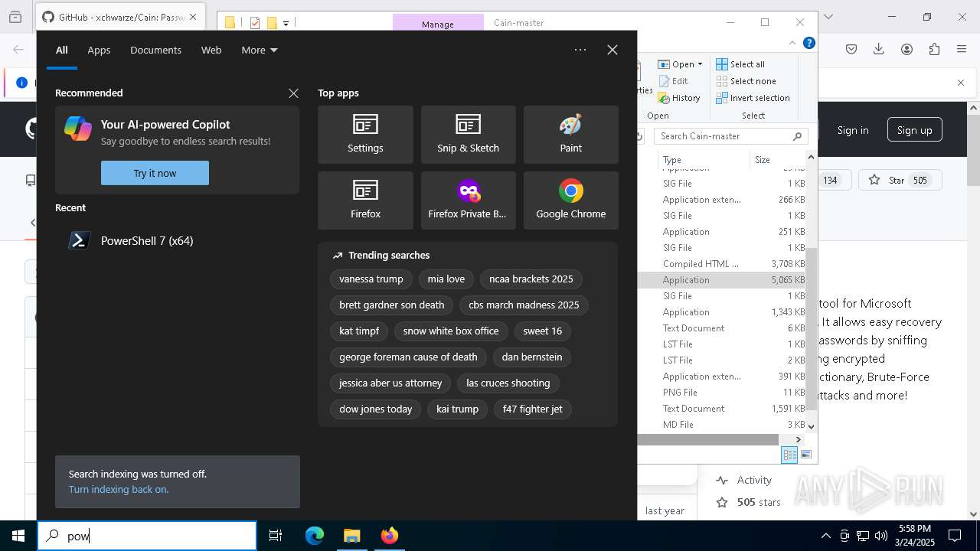Click History in Explorer ribbon
The height and width of the screenshot is (551, 980).
679,98
